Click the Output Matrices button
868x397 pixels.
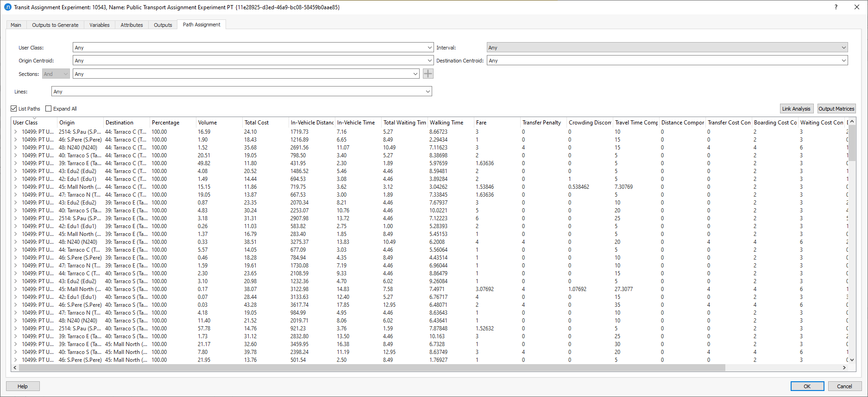click(x=836, y=109)
